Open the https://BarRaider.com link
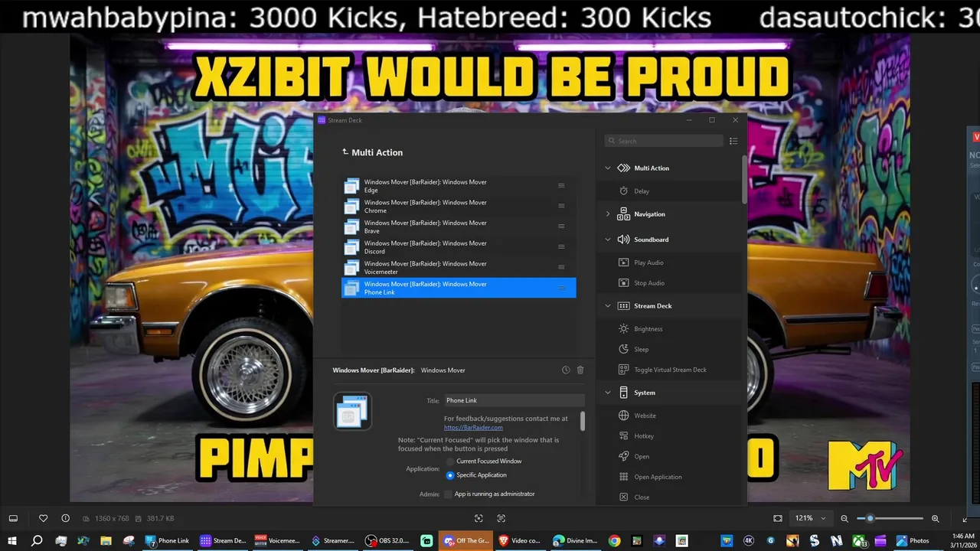Image resolution: width=980 pixels, height=551 pixels. pyautogui.click(x=473, y=428)
